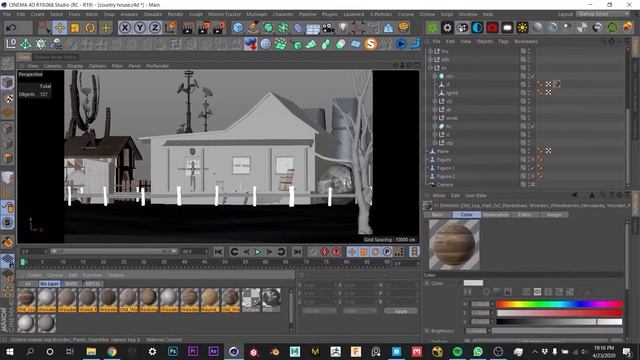640x360 pixels.
Task: Toggle red disabled mark on Figure row
Action: tap(532, 159)
